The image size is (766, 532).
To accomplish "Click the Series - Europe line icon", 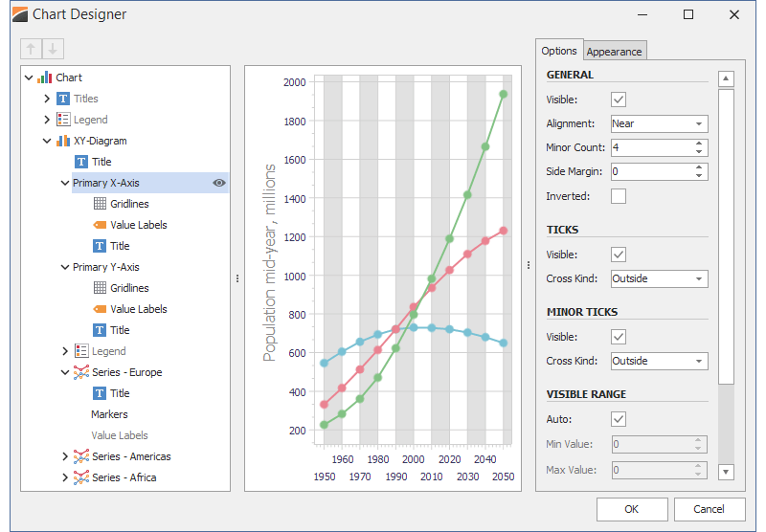I will (81, 372).
